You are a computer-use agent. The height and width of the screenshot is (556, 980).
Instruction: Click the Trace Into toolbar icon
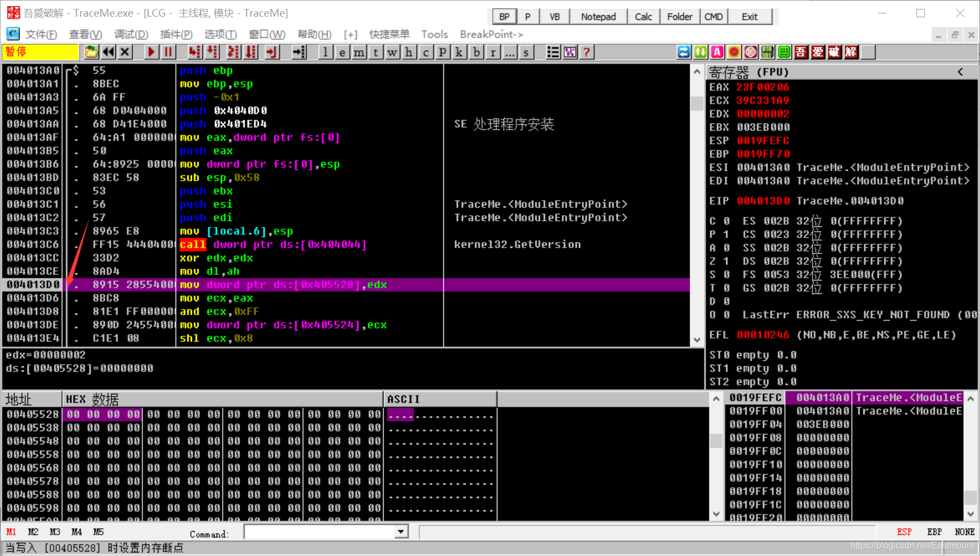tap(233, 52)
